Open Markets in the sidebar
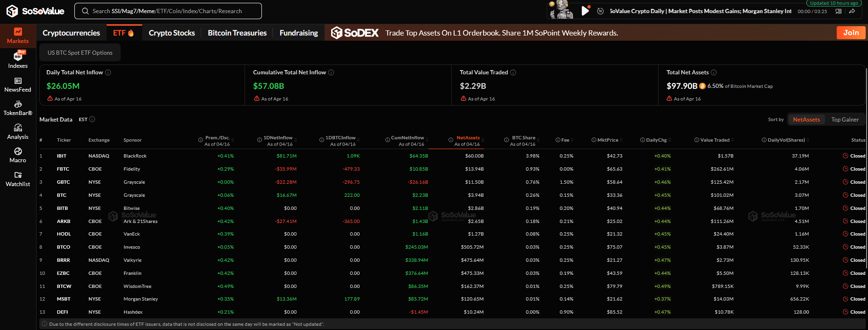 (18, 36)
